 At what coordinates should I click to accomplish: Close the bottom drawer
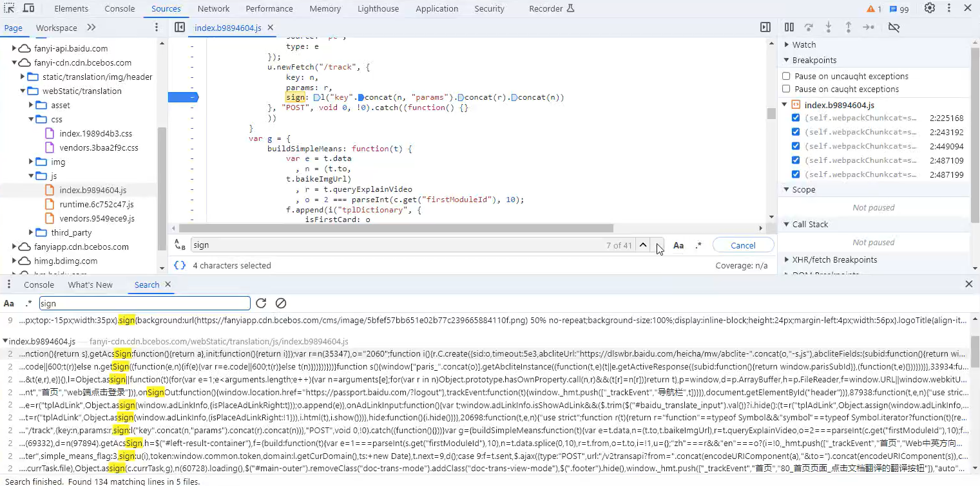tap(968, 284)
